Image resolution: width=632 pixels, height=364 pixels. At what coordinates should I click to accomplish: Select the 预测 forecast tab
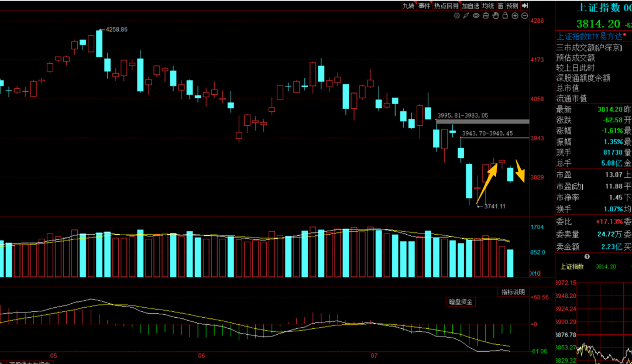pos(512,6)
